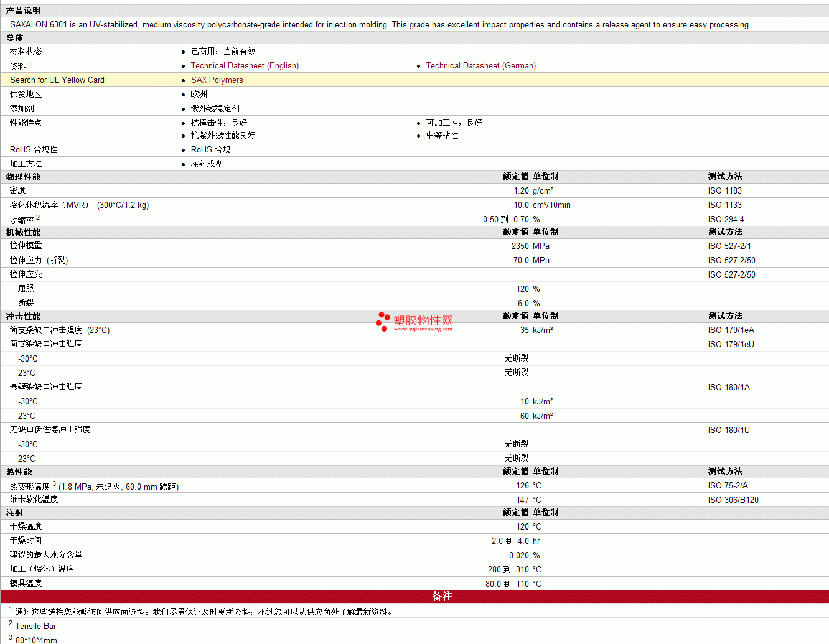Click the 机械性能 section header

click(x=23, y=233)
